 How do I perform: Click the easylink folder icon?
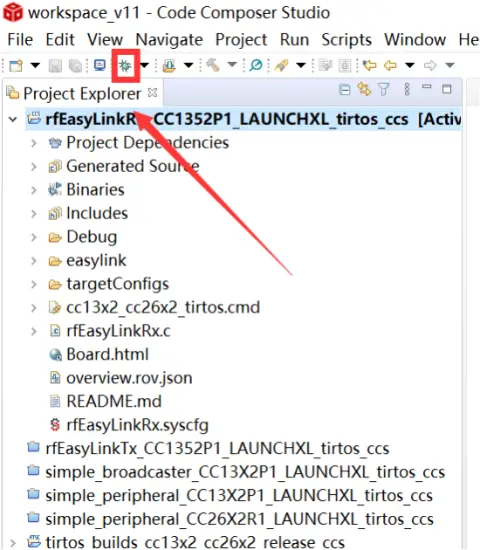(55, 261)
